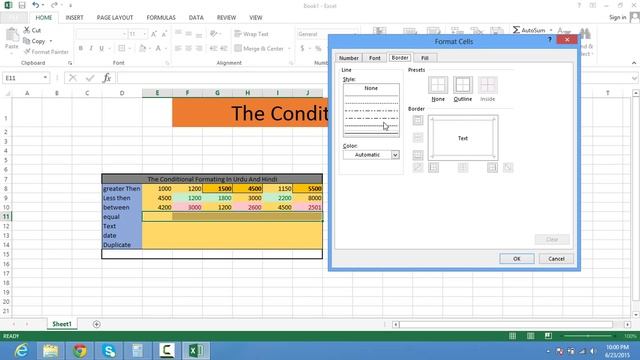Click the Copy icon
The width and height of the screenshot is (640, 360).
[27, 41]
